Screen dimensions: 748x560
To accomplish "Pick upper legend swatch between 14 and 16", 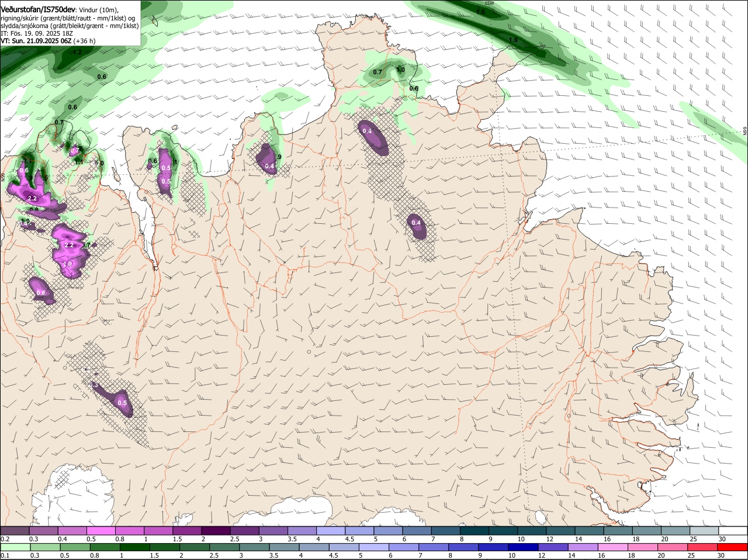I will pyautogui.click(x=588, y=530).
